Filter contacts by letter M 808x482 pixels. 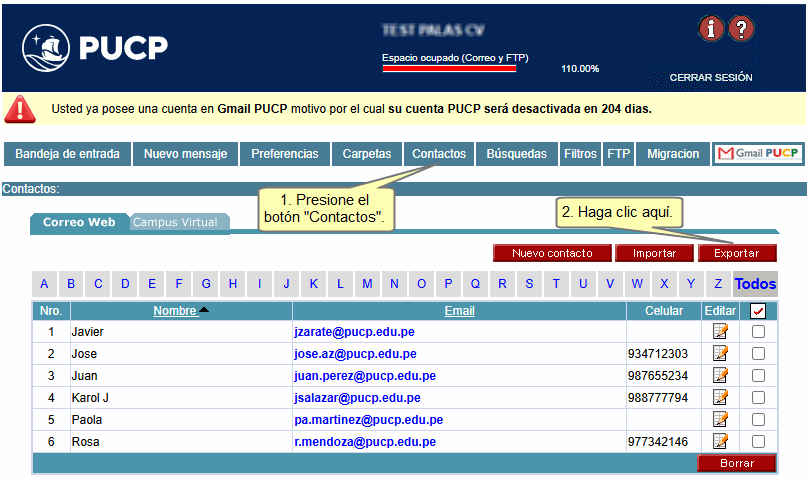pyautogui.click(x=367, y=284)
